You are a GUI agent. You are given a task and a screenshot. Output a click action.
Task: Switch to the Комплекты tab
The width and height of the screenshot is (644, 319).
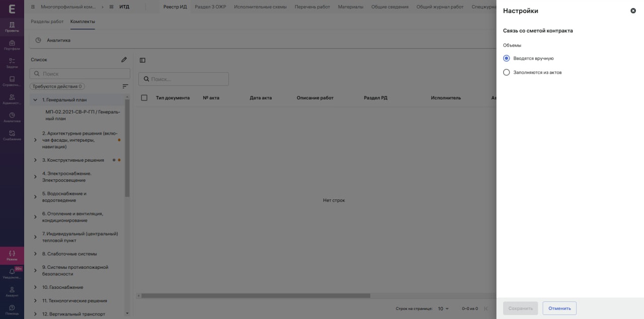pyautogui.click(x=83, y=22)
